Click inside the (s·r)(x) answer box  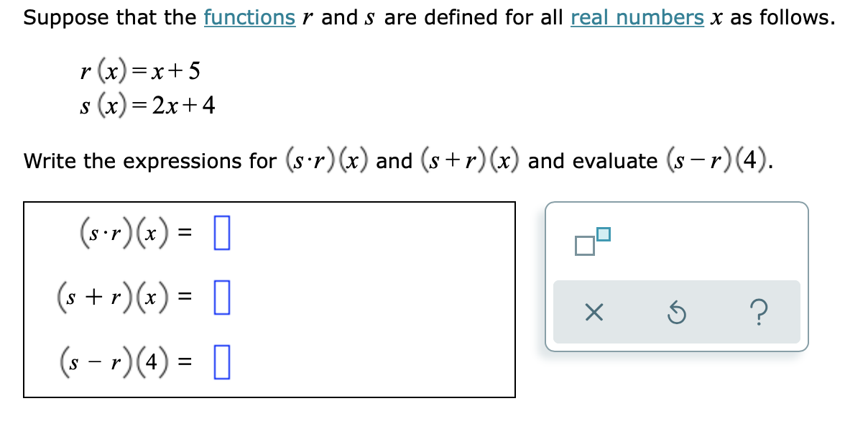click(220, 231)
